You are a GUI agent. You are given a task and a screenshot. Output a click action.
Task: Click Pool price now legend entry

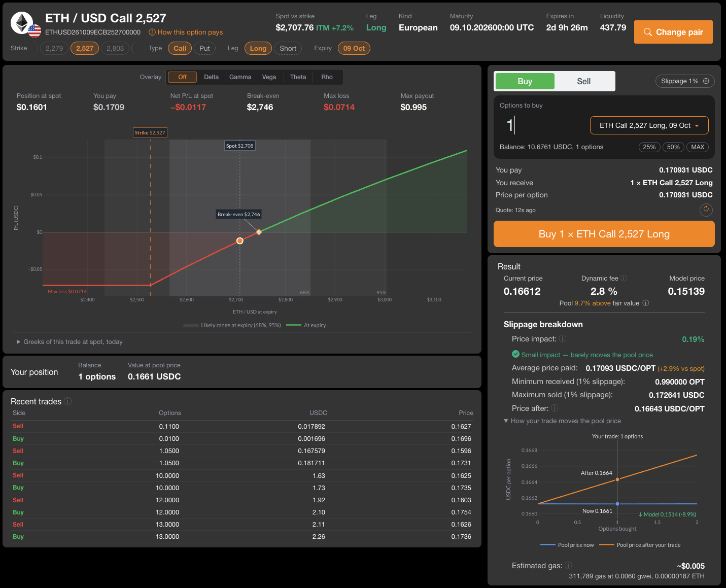567,545
